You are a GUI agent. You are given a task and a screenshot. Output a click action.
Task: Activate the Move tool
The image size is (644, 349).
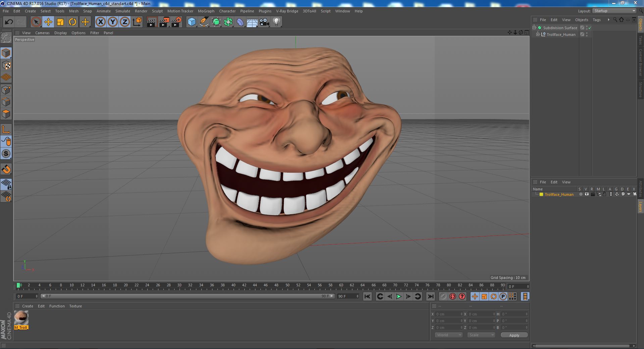tap(48, 22)
